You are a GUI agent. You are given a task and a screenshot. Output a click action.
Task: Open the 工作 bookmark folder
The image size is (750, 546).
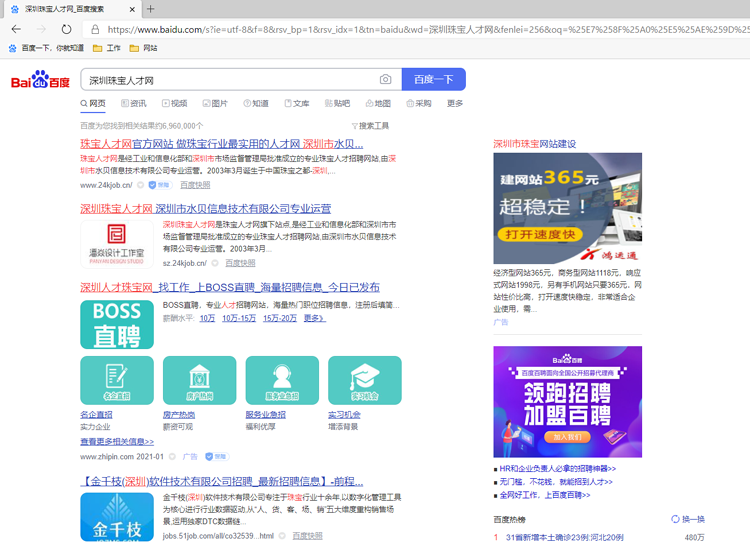(x=107, y=48)
